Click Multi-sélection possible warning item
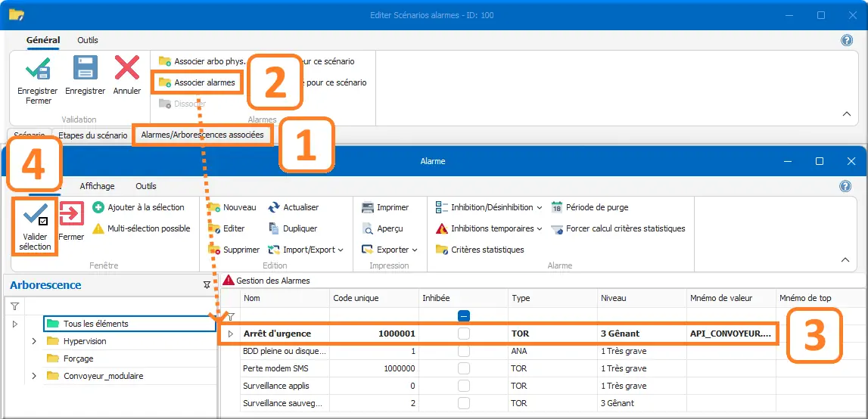Viewport: 868px width, 419px height. [142, 228]
